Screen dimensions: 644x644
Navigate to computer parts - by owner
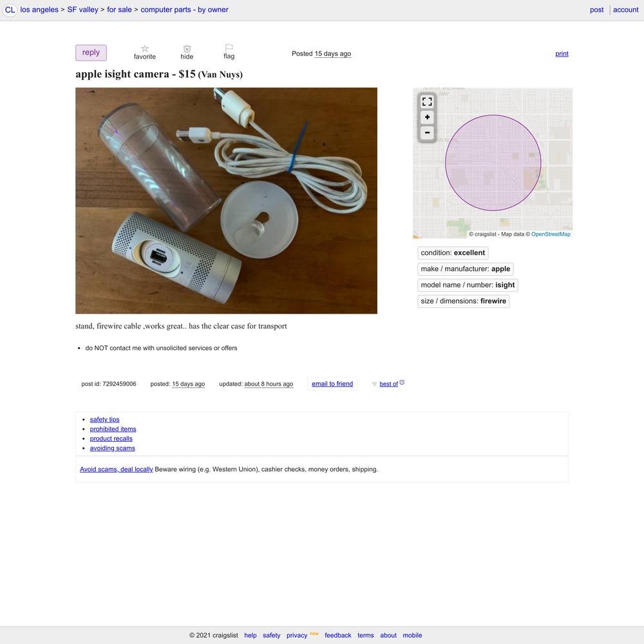(184, 10)
